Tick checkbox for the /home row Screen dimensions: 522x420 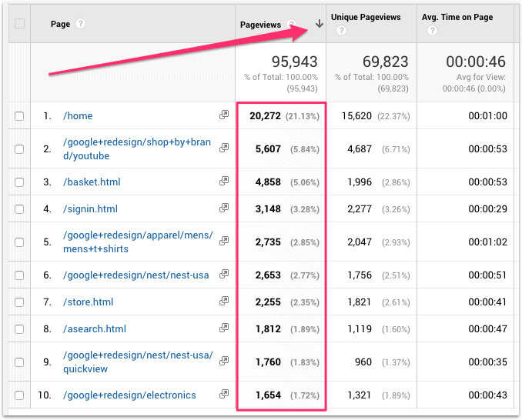19,116
